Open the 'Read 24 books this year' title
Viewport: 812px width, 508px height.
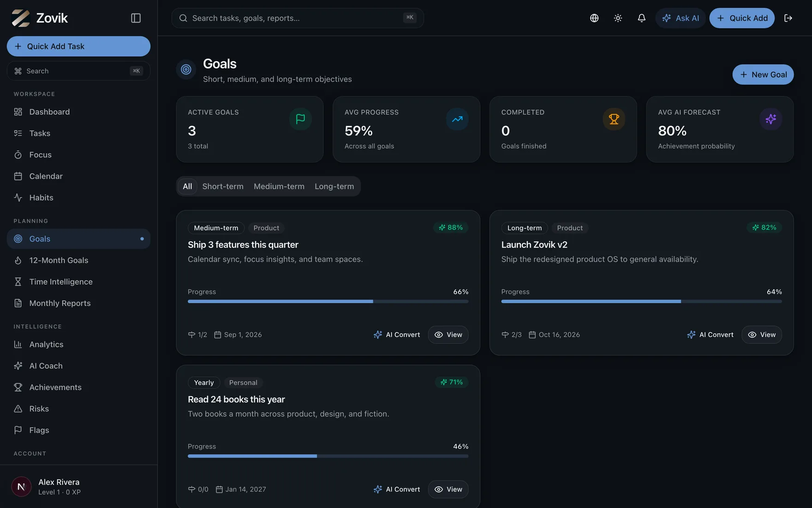236,399
